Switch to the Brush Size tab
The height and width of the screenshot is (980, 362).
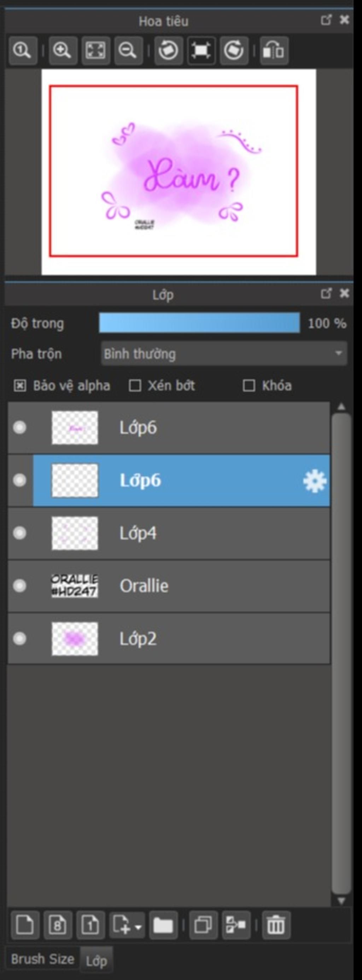click(x=42, y=959)
